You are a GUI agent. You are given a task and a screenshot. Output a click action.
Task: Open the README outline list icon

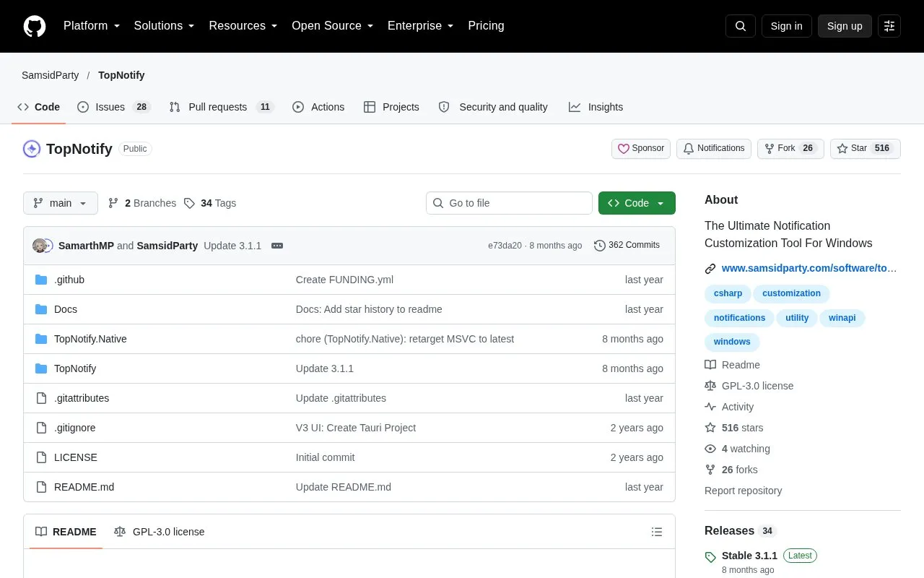coord(657,532)
